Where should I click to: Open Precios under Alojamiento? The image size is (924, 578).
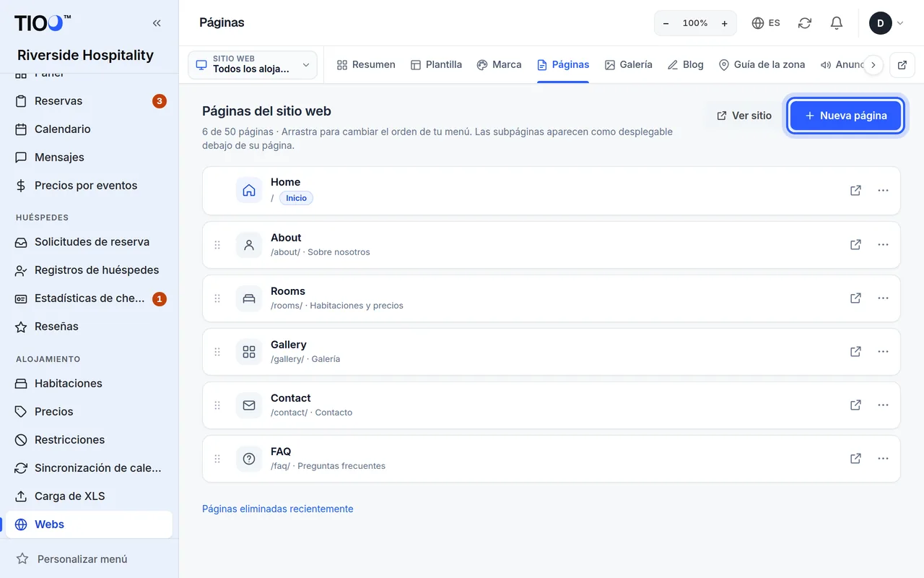tap(89, 412)
